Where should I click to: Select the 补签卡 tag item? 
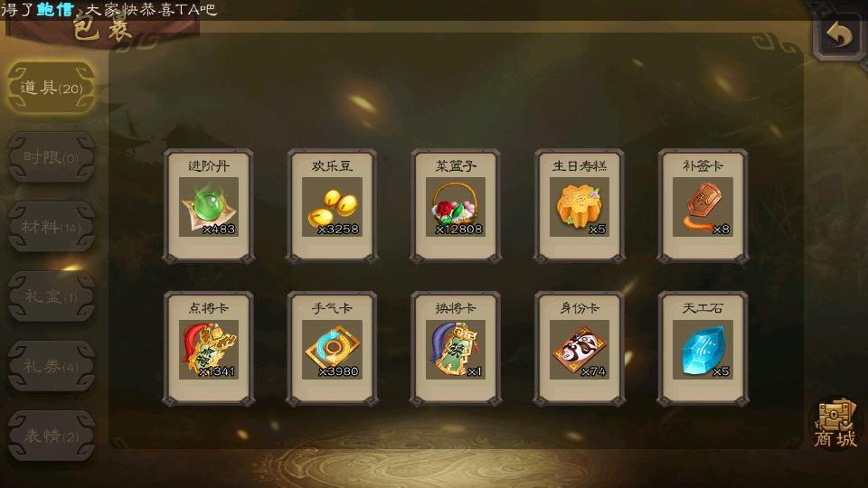click(703, 206)
